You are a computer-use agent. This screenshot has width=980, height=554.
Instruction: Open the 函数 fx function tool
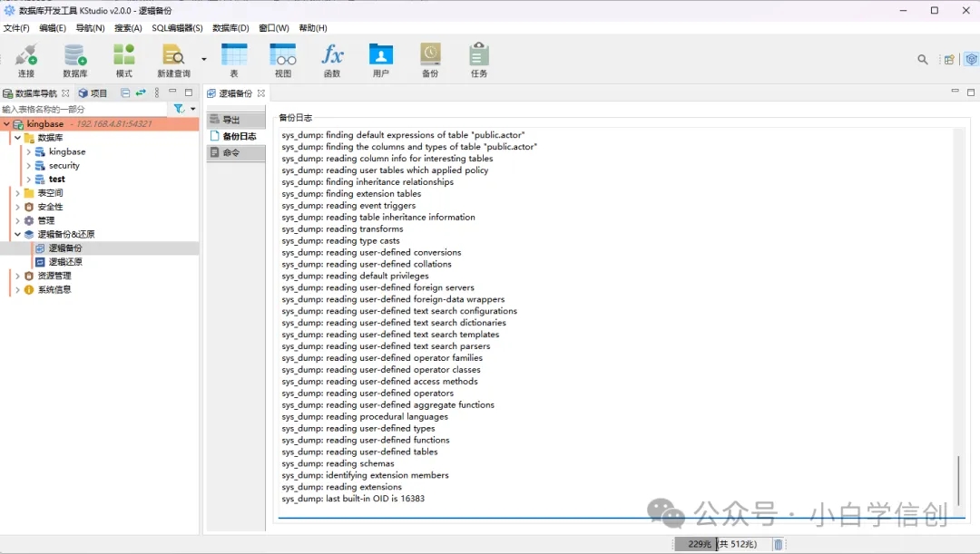[332, 60]
